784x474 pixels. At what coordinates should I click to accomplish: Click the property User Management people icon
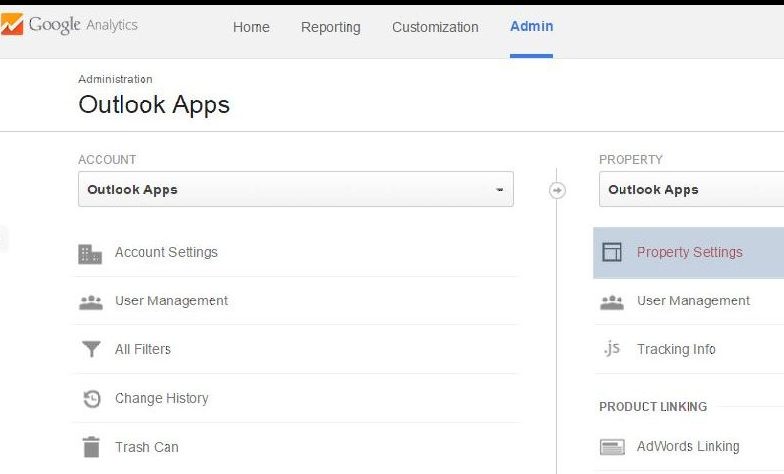click(x=612, y=302)
